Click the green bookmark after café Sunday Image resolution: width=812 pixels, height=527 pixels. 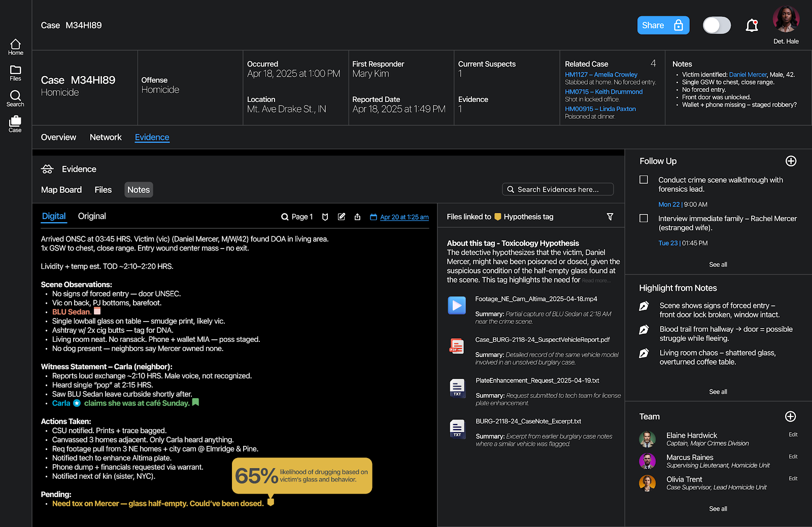(195, 402)
